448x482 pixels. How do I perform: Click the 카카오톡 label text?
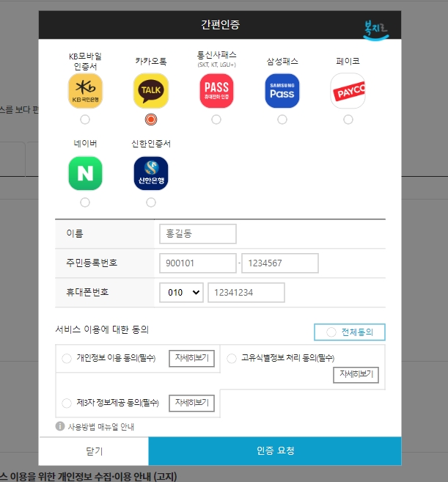151,61
